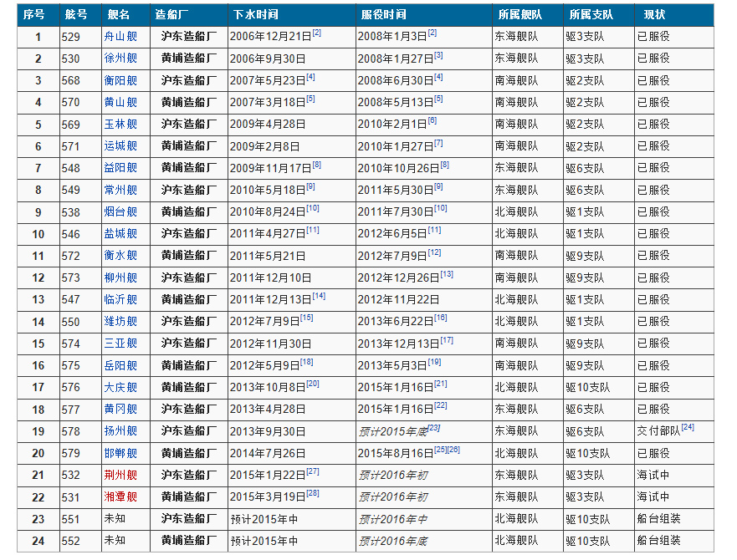This screenshot has height=560, width=737.
Task: Select the 2009年2月8日 launch date cell
Action: tap(292, 146)
